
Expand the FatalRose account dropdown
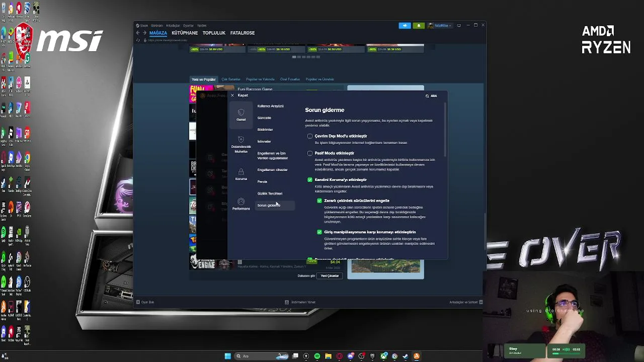click(440, 25)
